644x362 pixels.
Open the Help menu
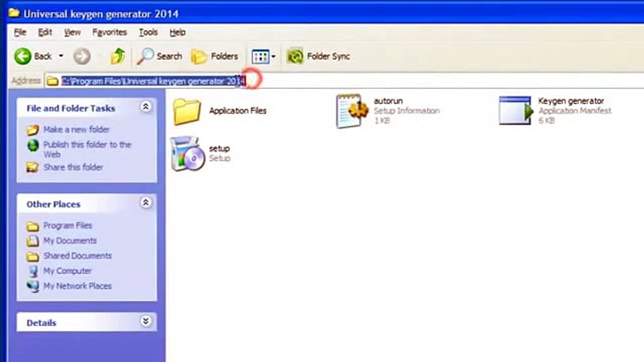click(178, 32)
